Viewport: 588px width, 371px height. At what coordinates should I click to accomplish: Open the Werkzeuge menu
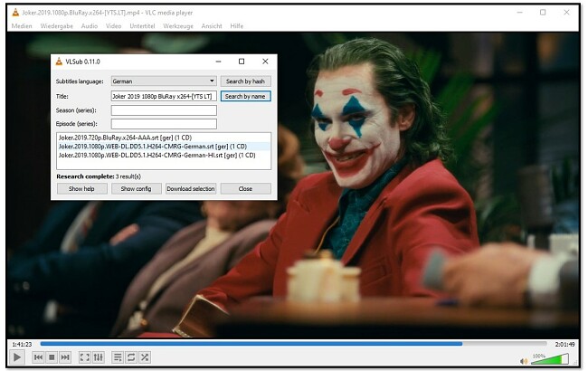tap(178, 26)
